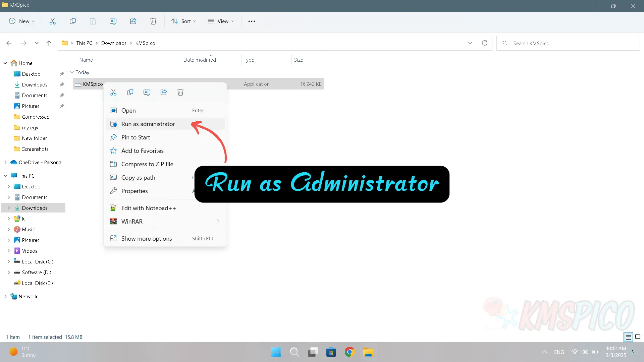Open the View dropdown
The image size is (644, 362).
[221, 21]
